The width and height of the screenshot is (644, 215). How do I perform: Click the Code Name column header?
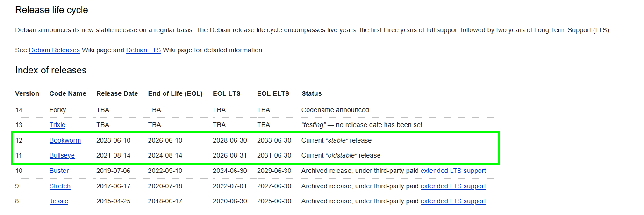pos(68,93)
